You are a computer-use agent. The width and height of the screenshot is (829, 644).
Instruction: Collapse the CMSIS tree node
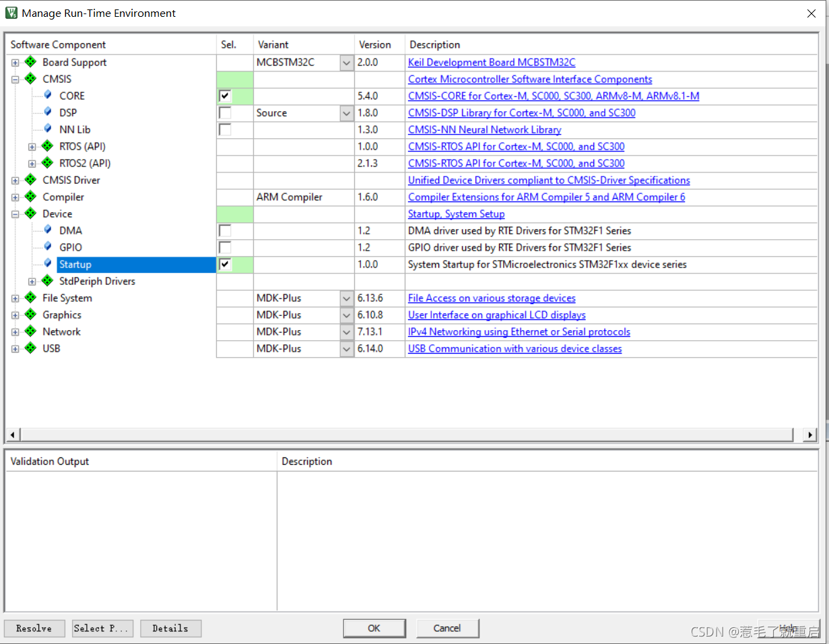tap(15, 79)
